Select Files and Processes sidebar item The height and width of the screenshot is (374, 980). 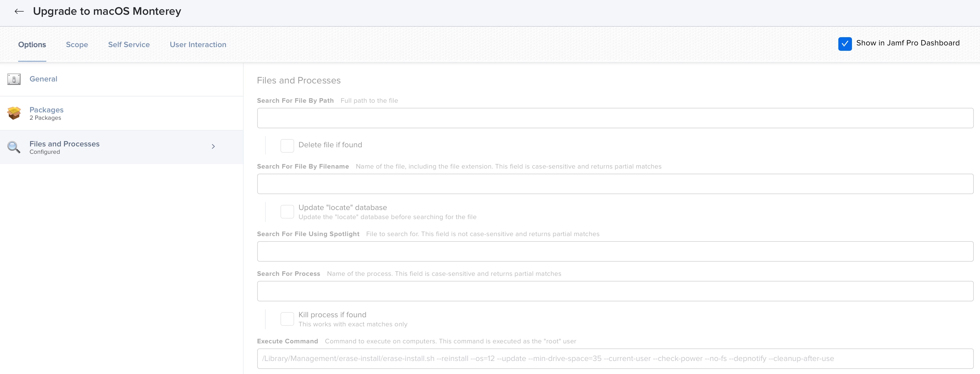pos(121,147)
